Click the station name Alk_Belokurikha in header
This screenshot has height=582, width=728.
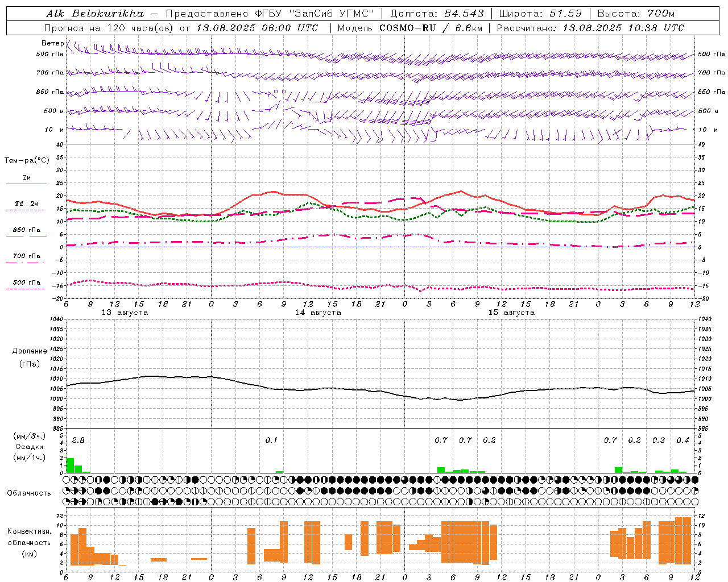click(94, 13)
